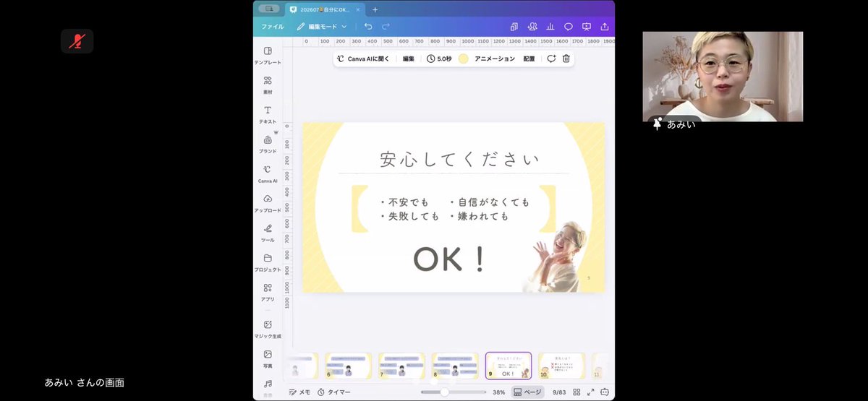Delete the page with the trash icon
The width and height of the screenshot is (868, 401).
click(566, 59)
